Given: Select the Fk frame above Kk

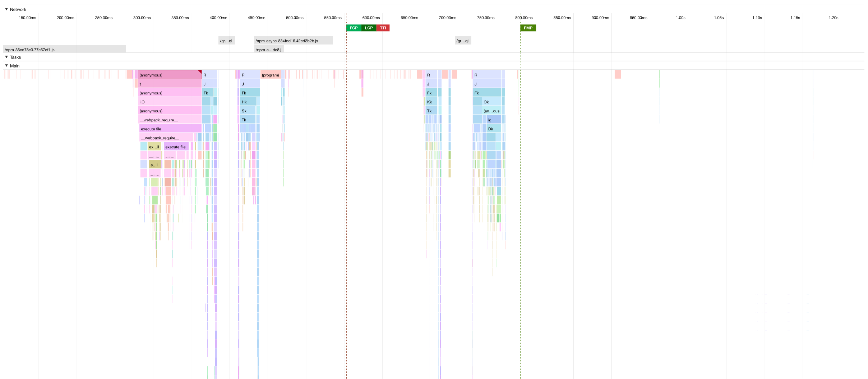Looking at the screenshot, I should coord(431,93).
